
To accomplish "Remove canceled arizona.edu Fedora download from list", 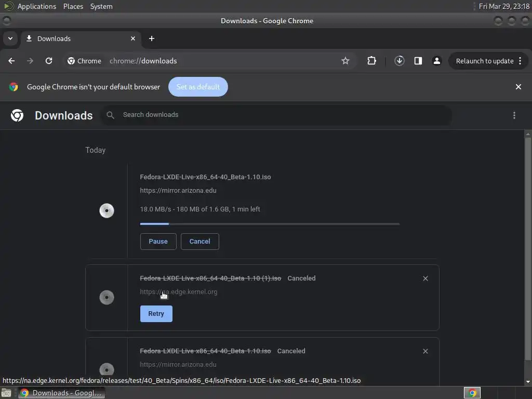I will point(425,351).
